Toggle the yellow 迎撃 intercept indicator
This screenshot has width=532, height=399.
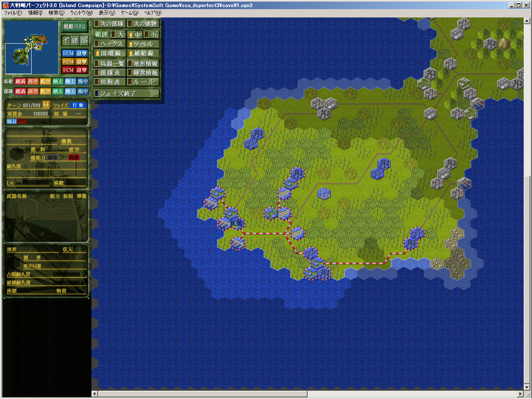point(81,62)
